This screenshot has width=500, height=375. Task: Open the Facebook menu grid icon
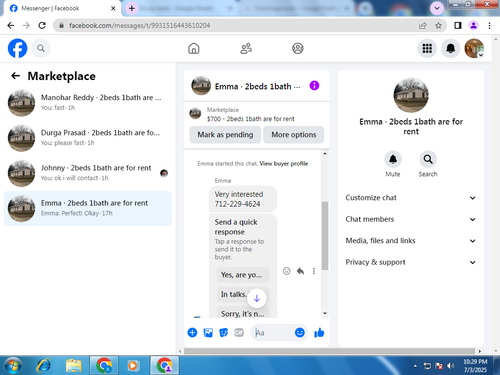click(427, 48)
